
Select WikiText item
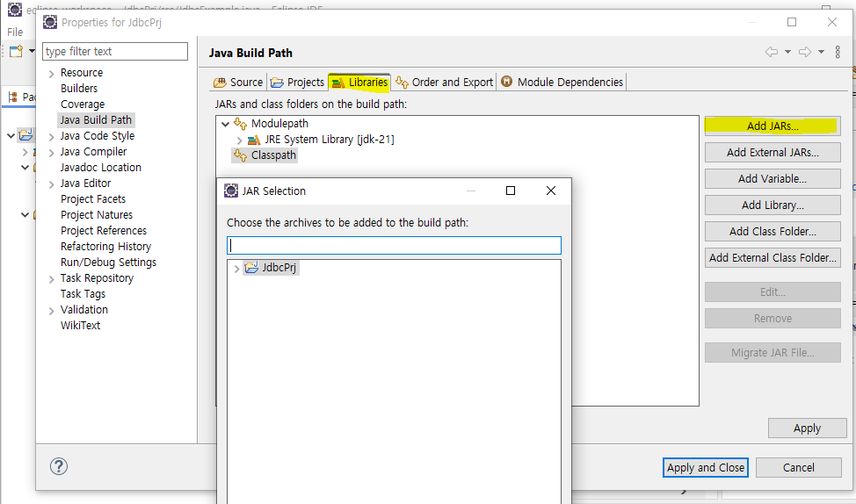pos(80,326)
